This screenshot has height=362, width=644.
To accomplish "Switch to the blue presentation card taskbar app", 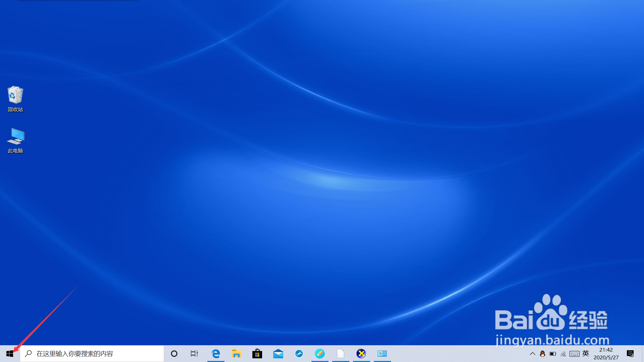I will coord(382,354).
